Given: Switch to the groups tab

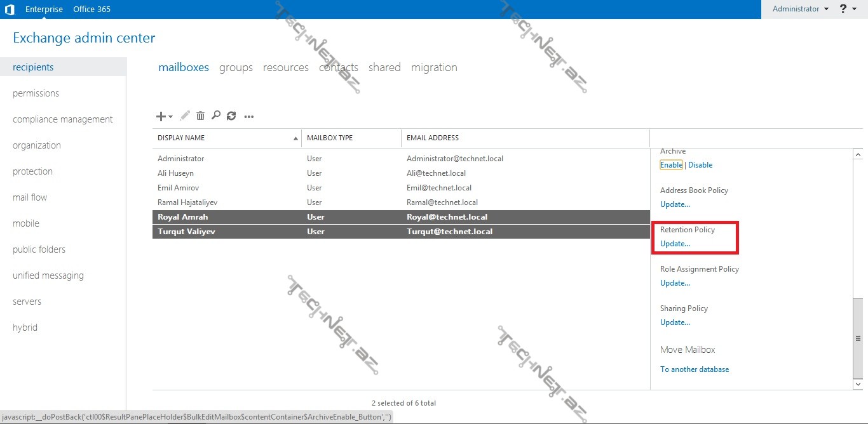Looking at the screenshot, I should pyautogui.click(x=236, y=67).
